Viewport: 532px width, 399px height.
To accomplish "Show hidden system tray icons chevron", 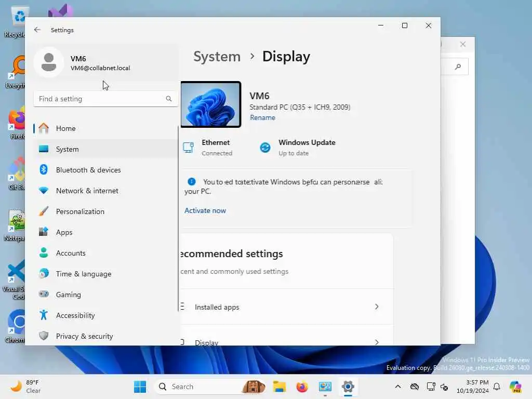I will [398, 387].
